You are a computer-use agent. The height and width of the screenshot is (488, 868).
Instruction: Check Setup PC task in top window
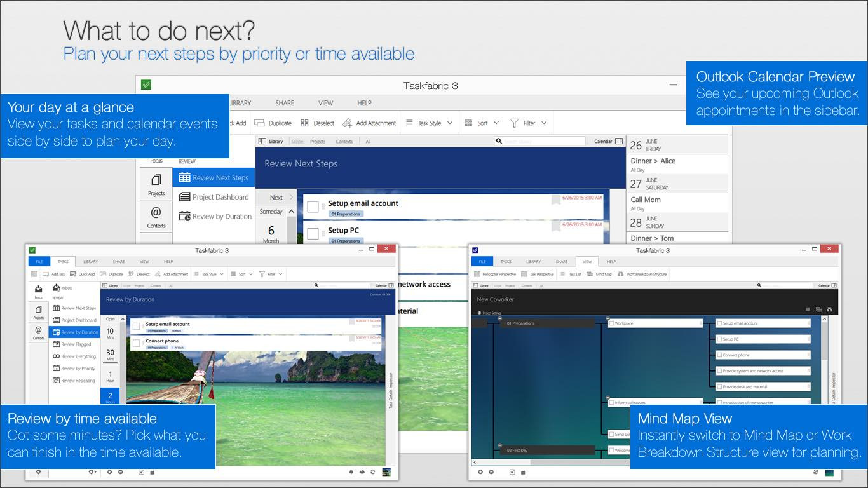coord(313,233)
